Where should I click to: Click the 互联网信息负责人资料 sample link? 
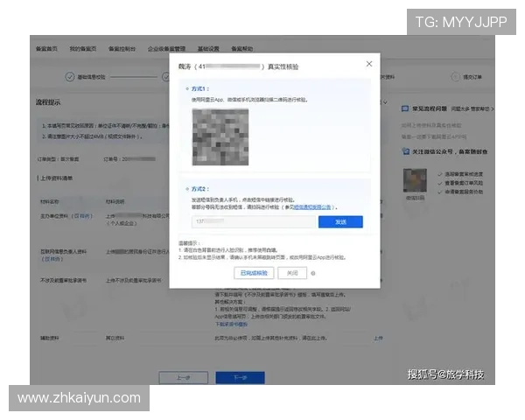(52, 259)
